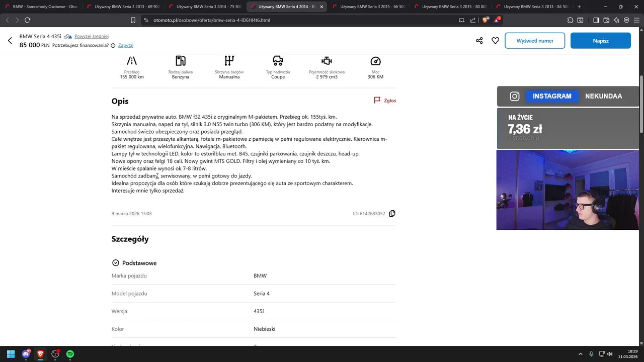Switch to BMW Seria 3 2015 - 80 000 tab

tap(450, 7)
